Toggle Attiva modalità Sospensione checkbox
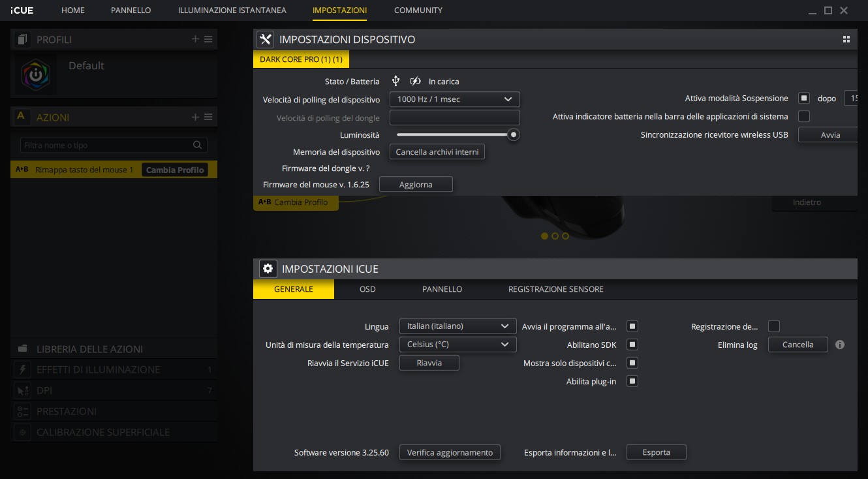This screenshot has width=868, height=479. coord(804,98)
